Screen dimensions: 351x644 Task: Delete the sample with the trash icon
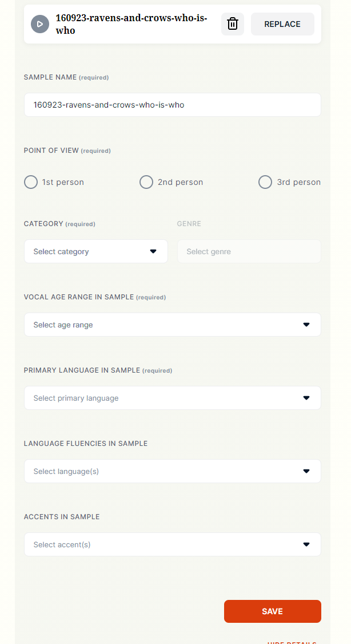(233, 24)
